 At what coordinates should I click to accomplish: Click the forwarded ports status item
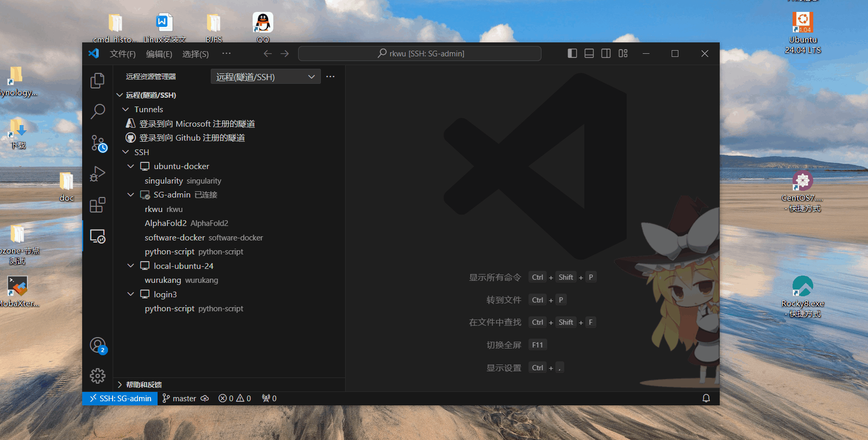point(269,398)
